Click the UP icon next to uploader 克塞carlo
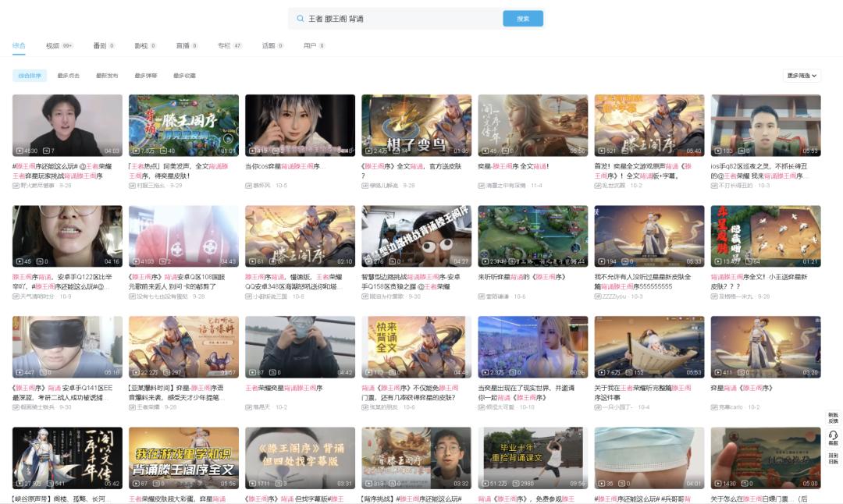843x504 pixels. pos(713,407)
